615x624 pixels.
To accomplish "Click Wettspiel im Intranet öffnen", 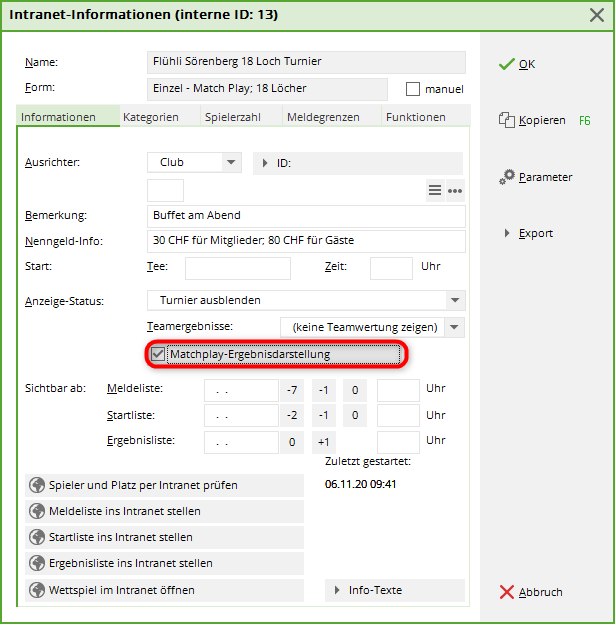I will [163, 590].
